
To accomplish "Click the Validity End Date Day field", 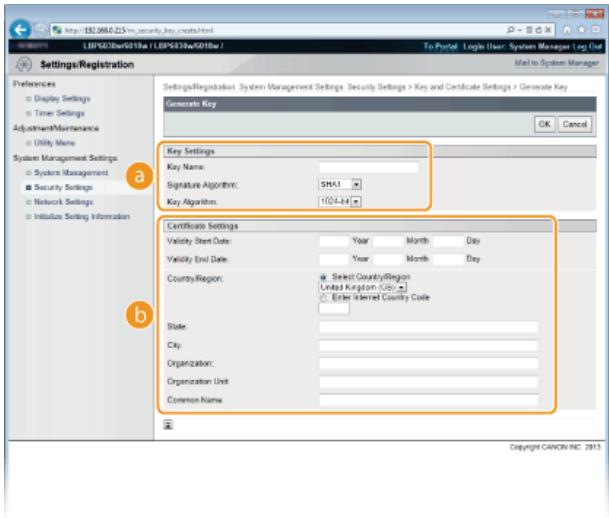I will coord(448,259).
